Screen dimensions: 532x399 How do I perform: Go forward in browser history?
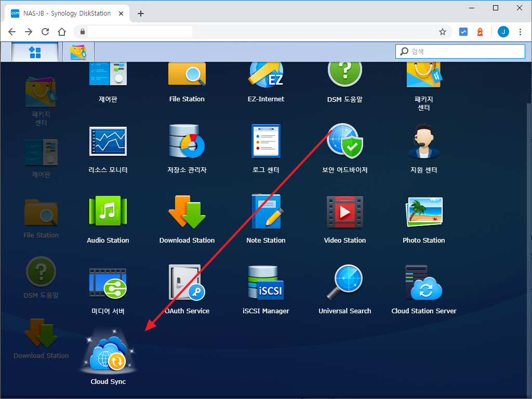click(29, 32)
